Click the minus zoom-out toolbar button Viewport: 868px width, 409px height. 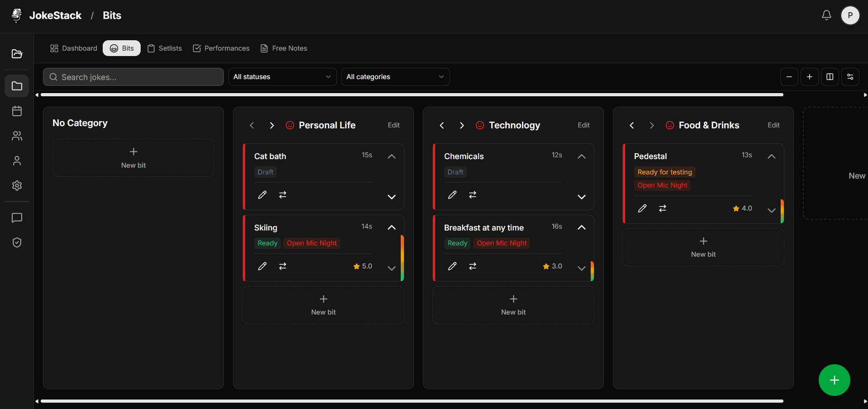point(789,77)
